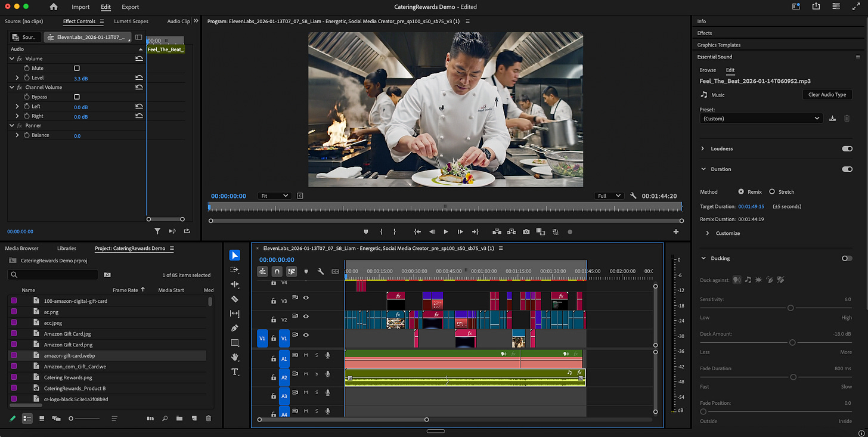Select the Razor tool
Viewport: 868px width, 437px height.
tap(235, 299)
